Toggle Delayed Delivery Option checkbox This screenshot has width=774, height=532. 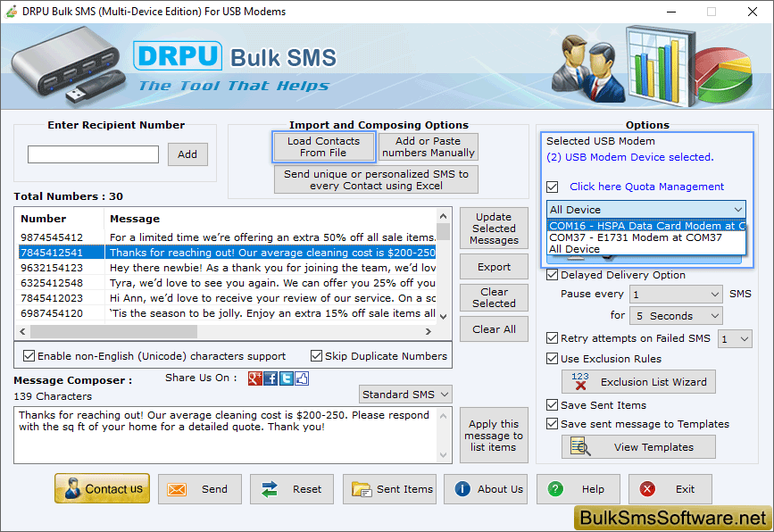pos(553,275)
